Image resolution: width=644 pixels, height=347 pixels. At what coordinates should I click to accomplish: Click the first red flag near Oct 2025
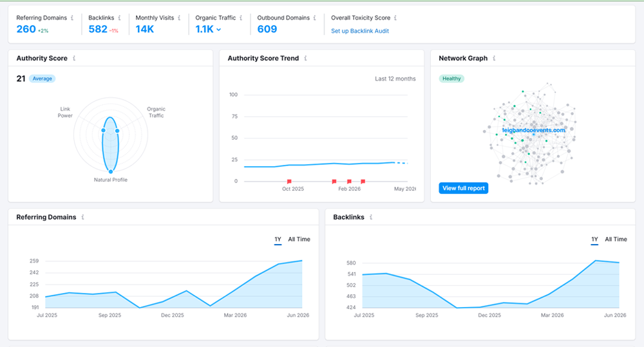tap(289, 181)
